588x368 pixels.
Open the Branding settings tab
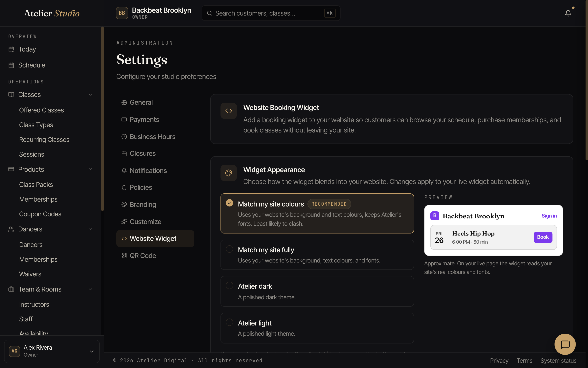tap(155, 205)
